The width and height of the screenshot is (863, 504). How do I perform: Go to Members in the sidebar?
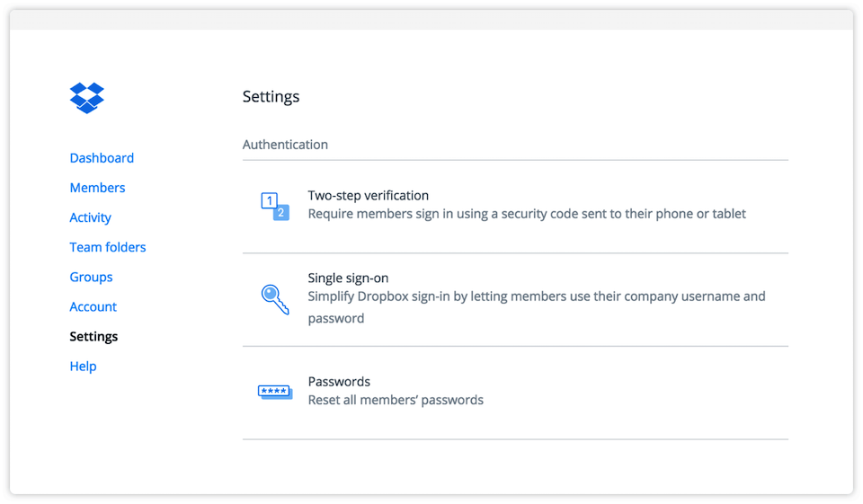point(97,188)
